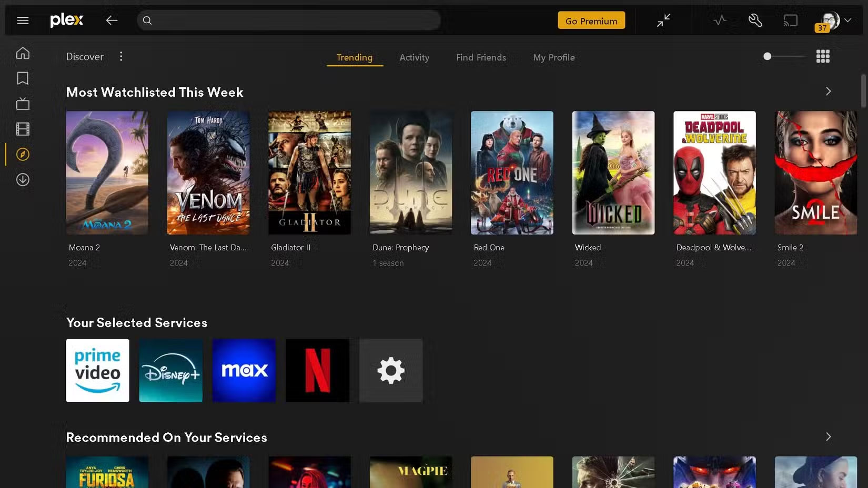Open the My Profile tab
Screen dimensions: 868x488
pyautogui.click(x=553, y=58)
